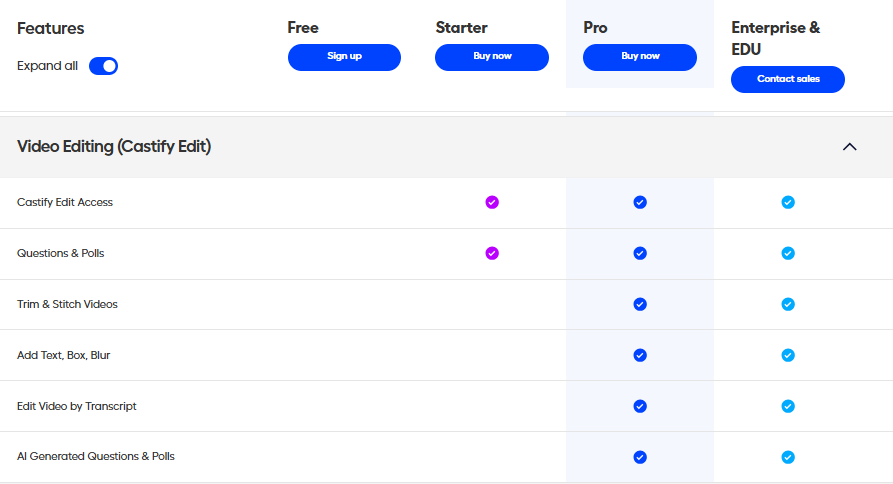Click Pro checkmark for Trim & Stitch Videos

click(640, 304)
